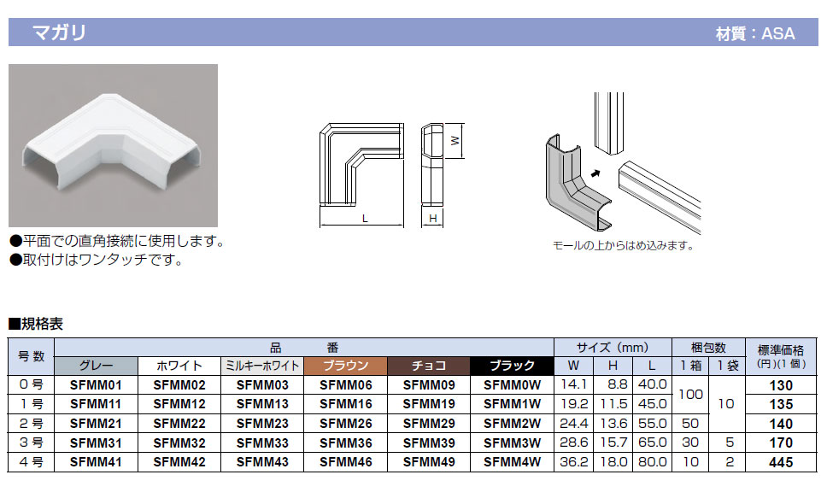Image resolution: width=827 pixels, height=504 pixels.
Task: Click part number SFMM01
Action: pyautogui.click(x=96, y=385)
